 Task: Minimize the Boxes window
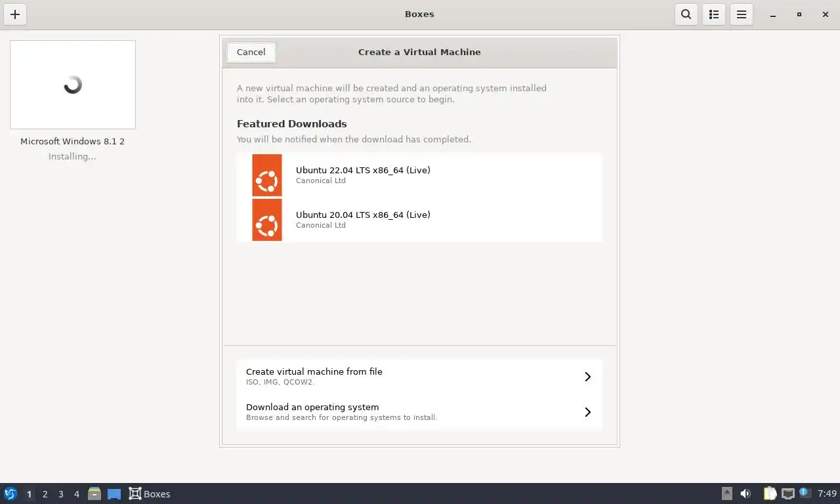pyautogui.click(x=773, y=14)
